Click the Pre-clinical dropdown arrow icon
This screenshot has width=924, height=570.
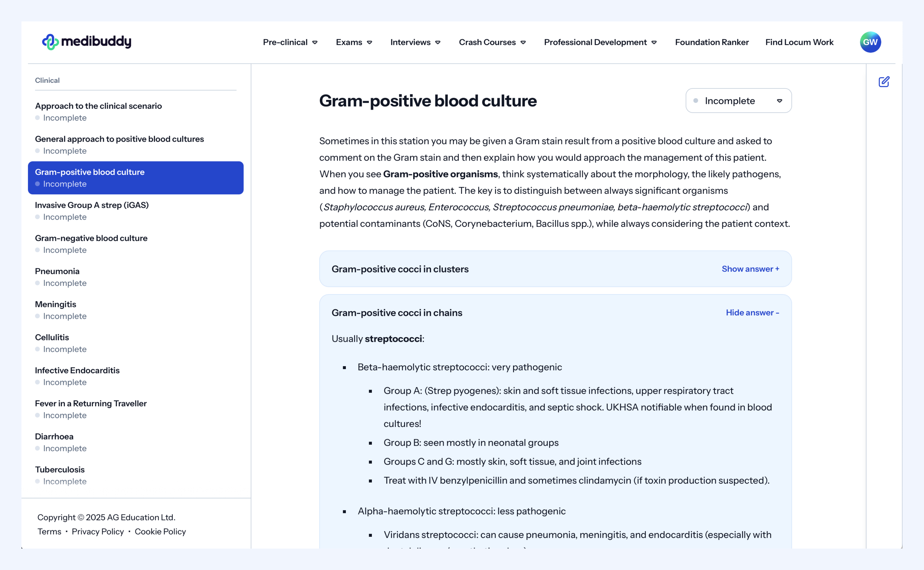[x=315, y=43]
